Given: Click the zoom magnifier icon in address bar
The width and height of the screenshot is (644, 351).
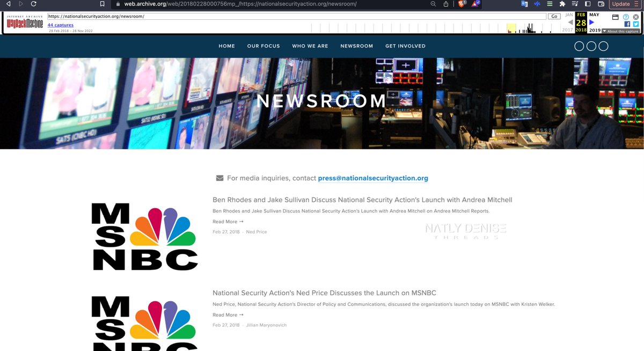Looking at the screenshot, I should (433, 4).
